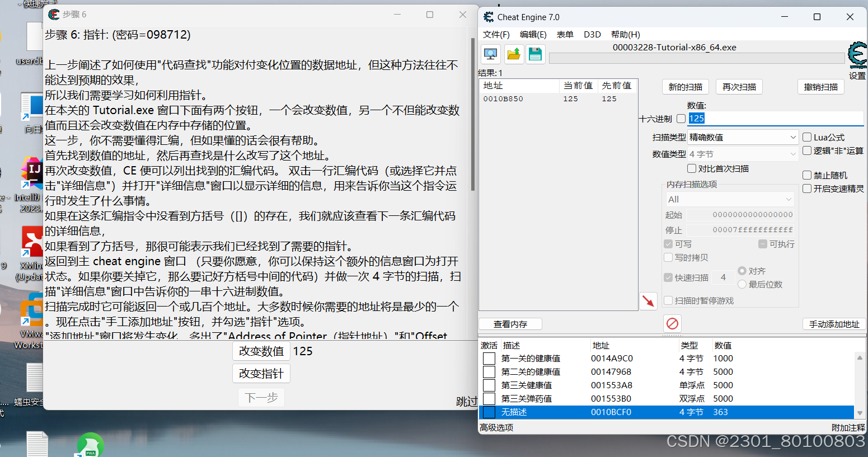Click the Cheat Engine title bar icon
The height and width of the screenshot is (457, 868).
pos(489,17)
